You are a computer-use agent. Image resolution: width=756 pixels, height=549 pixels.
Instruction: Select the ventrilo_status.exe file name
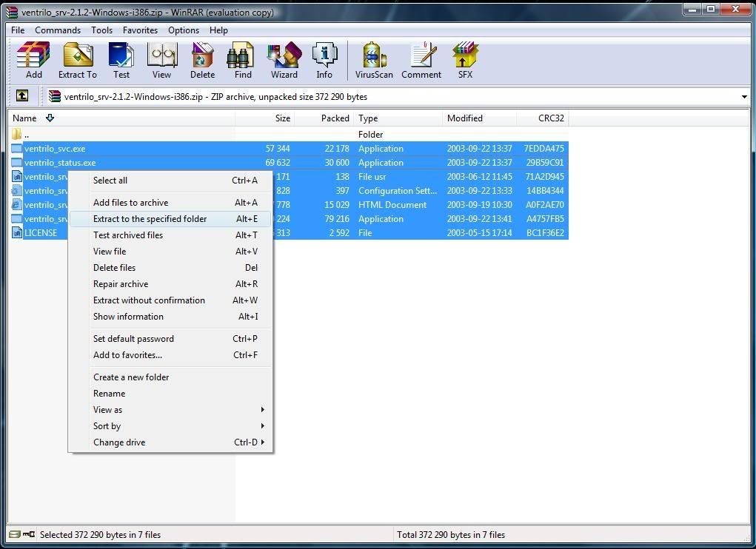(x=60, y=163)
